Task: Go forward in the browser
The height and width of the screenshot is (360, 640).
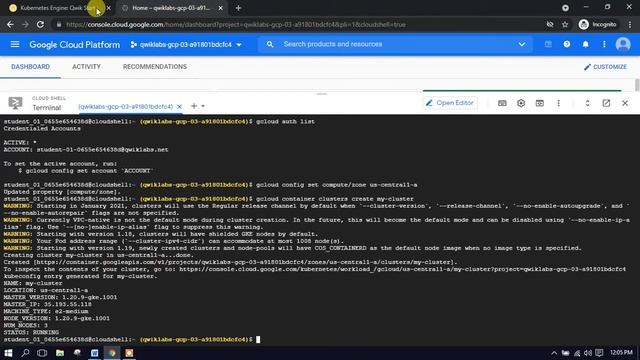Action: (25, 24)
